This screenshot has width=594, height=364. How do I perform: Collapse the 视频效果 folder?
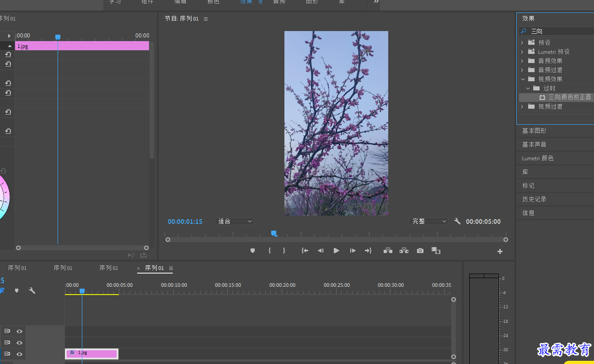point(522,79)
